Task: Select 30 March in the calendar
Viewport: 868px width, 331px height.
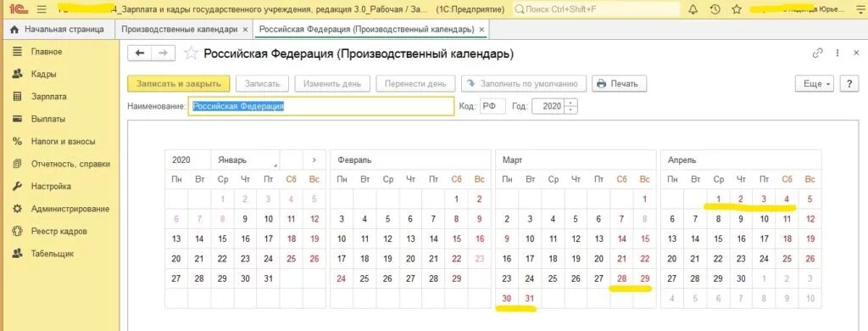Action: coord(507,299)
